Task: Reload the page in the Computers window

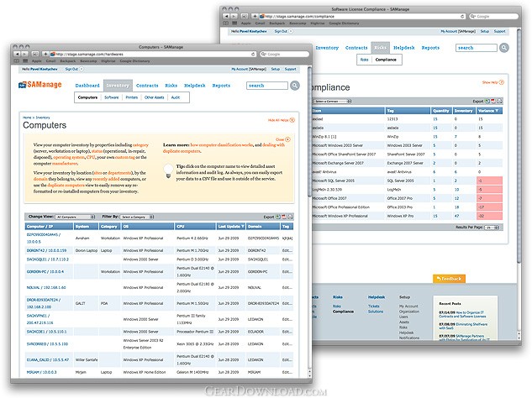Action: point(253,54)
